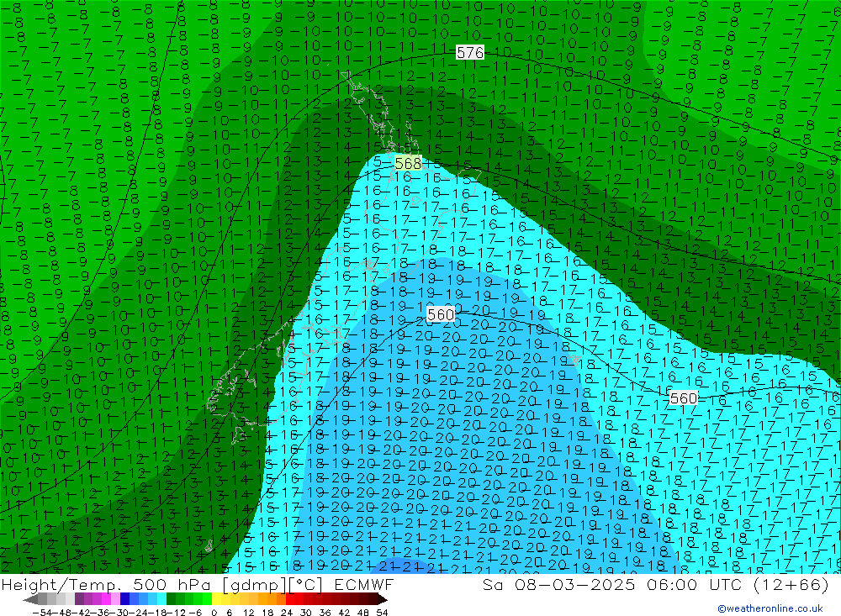
Task: Pick the bright magenta swatch in the legend
Action: (106, 599)
